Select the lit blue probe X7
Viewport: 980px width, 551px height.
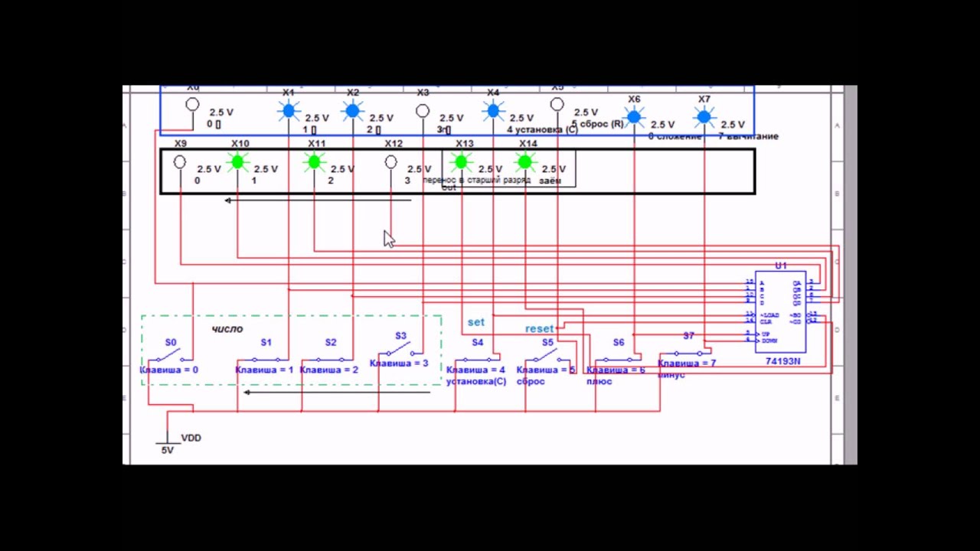click(x=704, y=118)
